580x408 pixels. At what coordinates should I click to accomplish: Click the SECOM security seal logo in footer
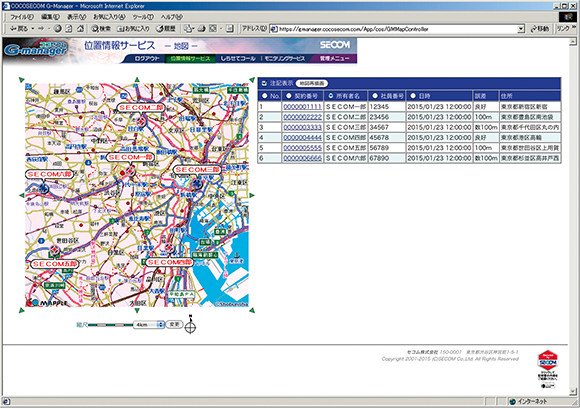[x=548, y=360]
